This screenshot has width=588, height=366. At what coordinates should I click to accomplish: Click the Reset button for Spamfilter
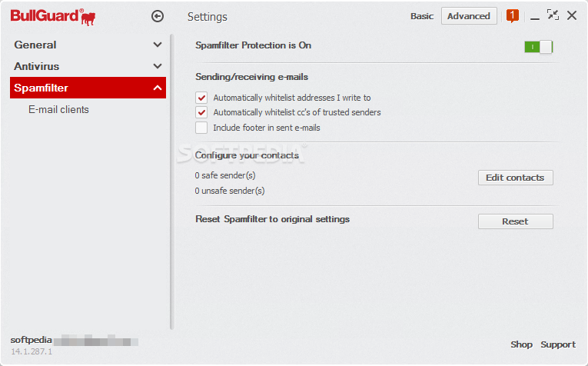[x=515, y=221]
